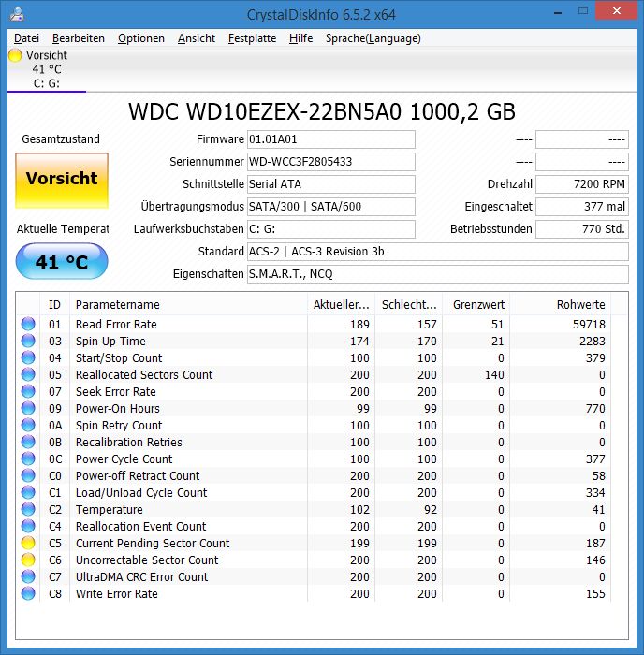
Task: Open the Sprache(Language) menu
Action: 373,38
